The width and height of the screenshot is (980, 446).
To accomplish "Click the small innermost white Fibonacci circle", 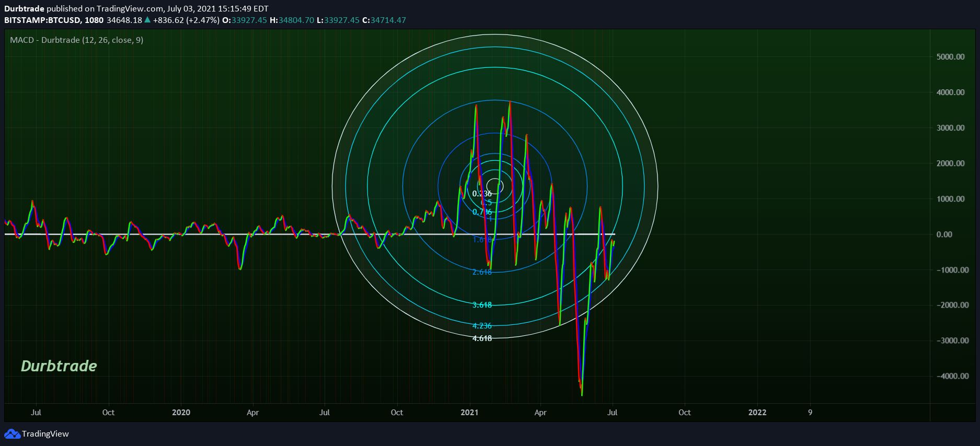I will tap(495, 185).
